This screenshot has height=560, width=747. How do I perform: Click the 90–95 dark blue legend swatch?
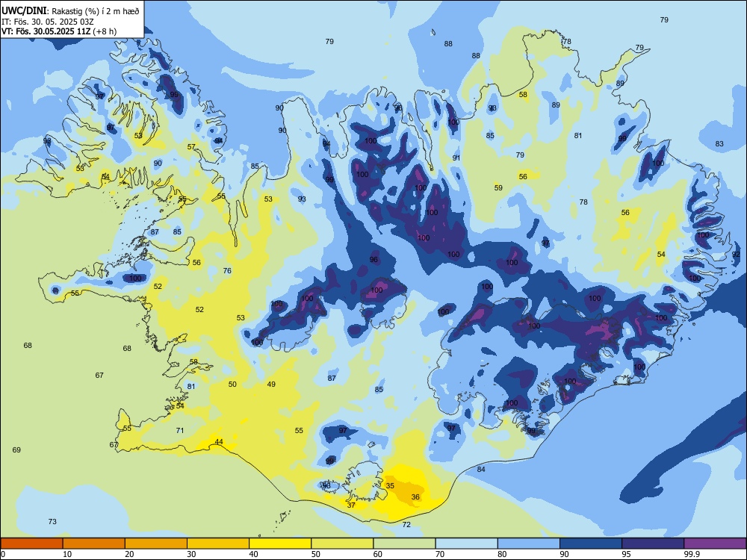tap(591, 544)
